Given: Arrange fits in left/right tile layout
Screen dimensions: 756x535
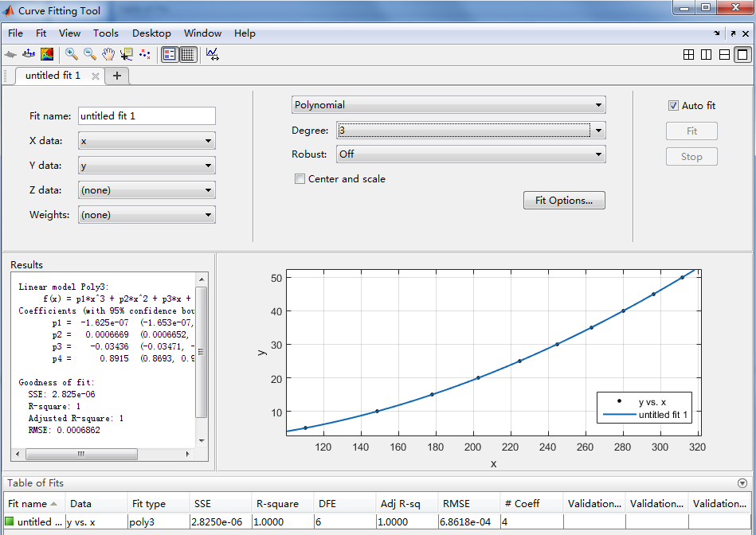Looking at the screenshot, I should click(706, 55).
